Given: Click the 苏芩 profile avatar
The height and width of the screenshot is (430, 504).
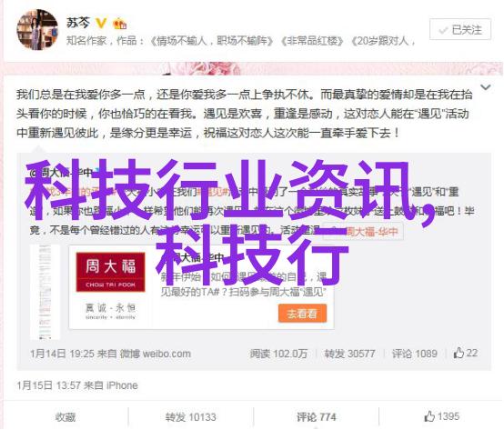Looking at the screenshot, I should [x=37, y=29].
